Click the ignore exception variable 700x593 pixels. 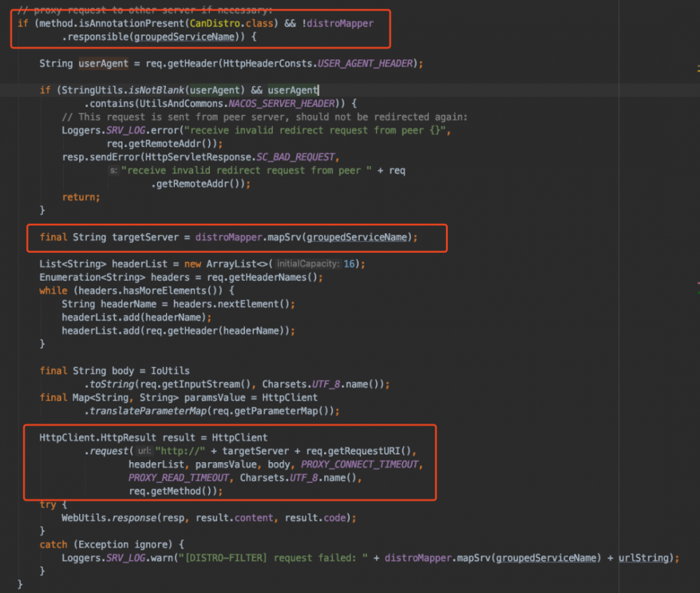click(150, 545)
